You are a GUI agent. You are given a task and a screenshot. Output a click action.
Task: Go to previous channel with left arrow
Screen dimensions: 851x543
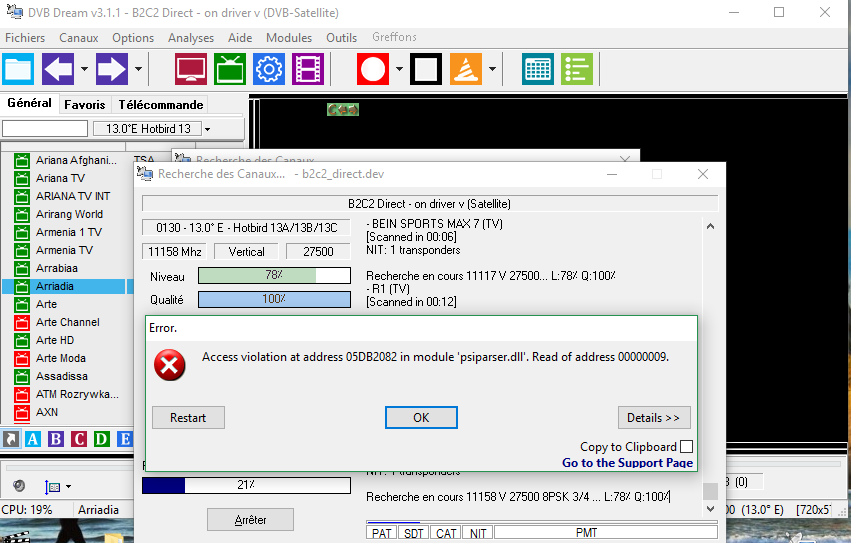58,69
